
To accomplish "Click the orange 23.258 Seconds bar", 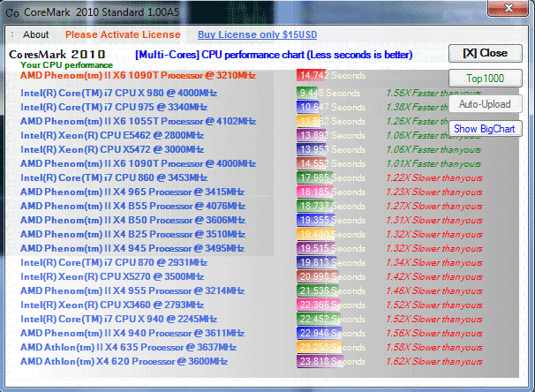I will coord(320,347).
